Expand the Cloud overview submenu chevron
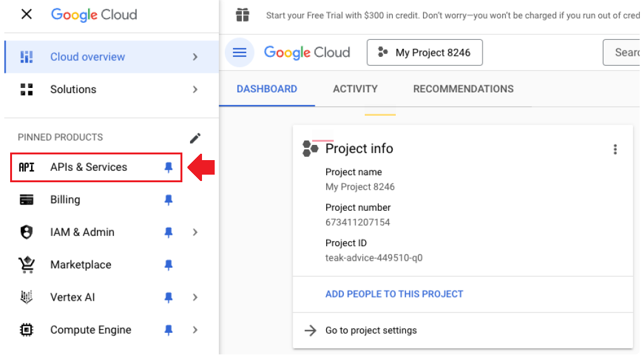644x355 pixels. tap(195, 57)
